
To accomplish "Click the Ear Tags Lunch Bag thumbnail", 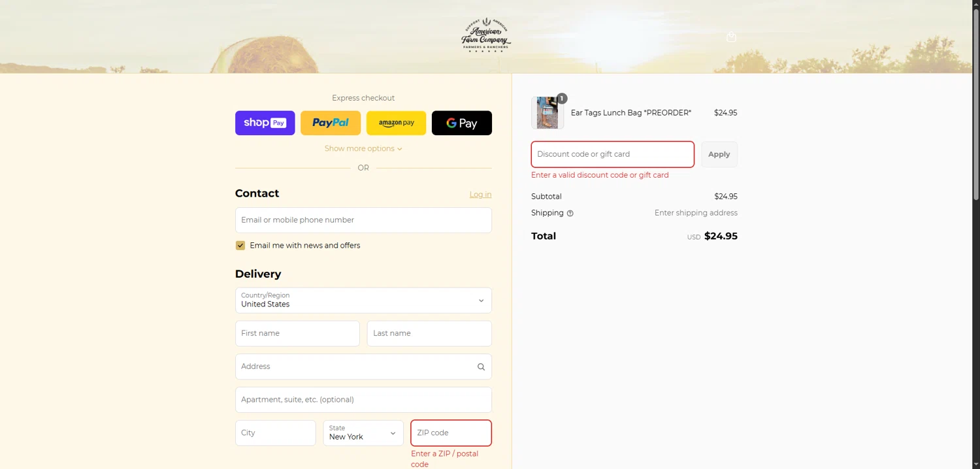I will 547,113.
